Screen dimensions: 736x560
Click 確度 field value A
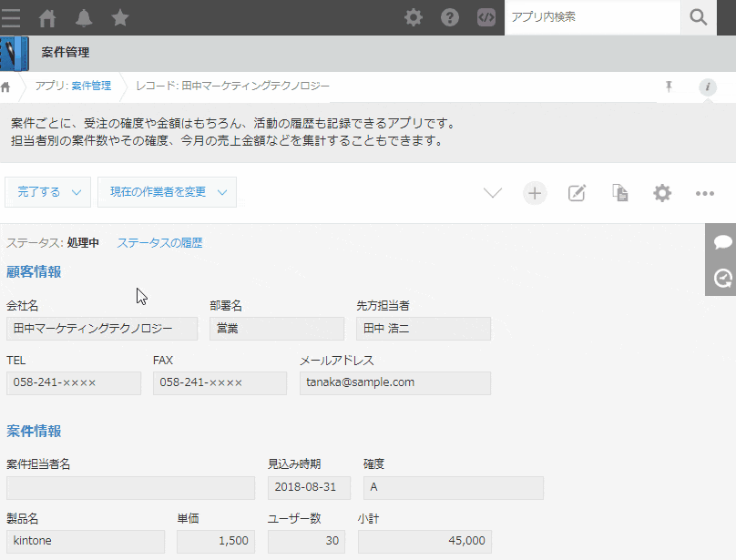pyautogui.click(x=454, y=488)
